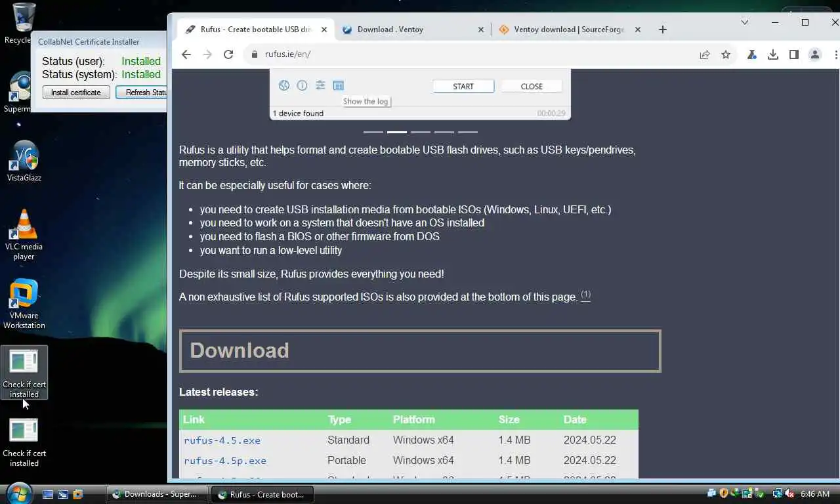The image size is (840, 504).
Task: Select the highlighted Check if cert installed shortcut
Action: (24, 372)
